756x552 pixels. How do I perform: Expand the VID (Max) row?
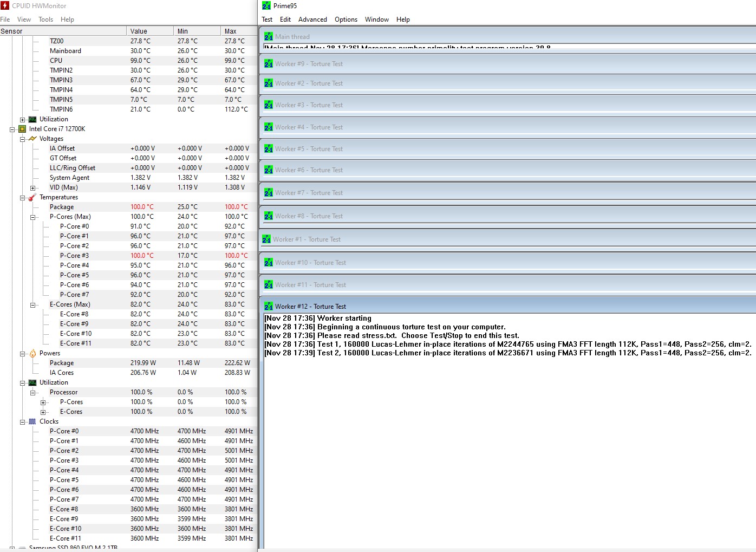point(33,188)
